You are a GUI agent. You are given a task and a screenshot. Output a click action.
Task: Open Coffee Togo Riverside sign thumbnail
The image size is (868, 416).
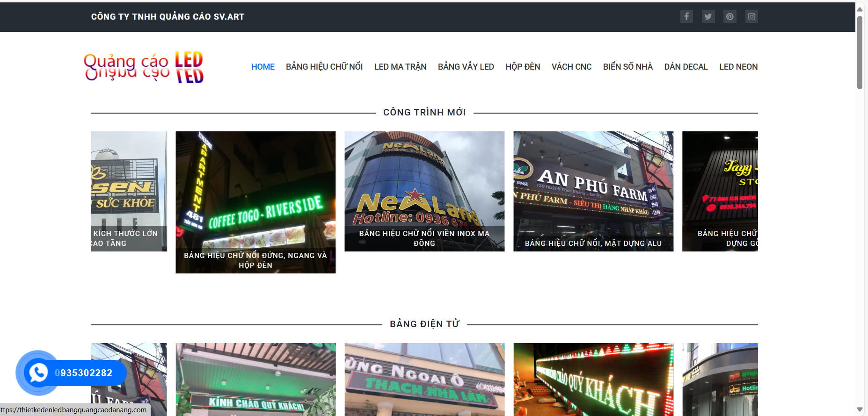pos(255,202)
